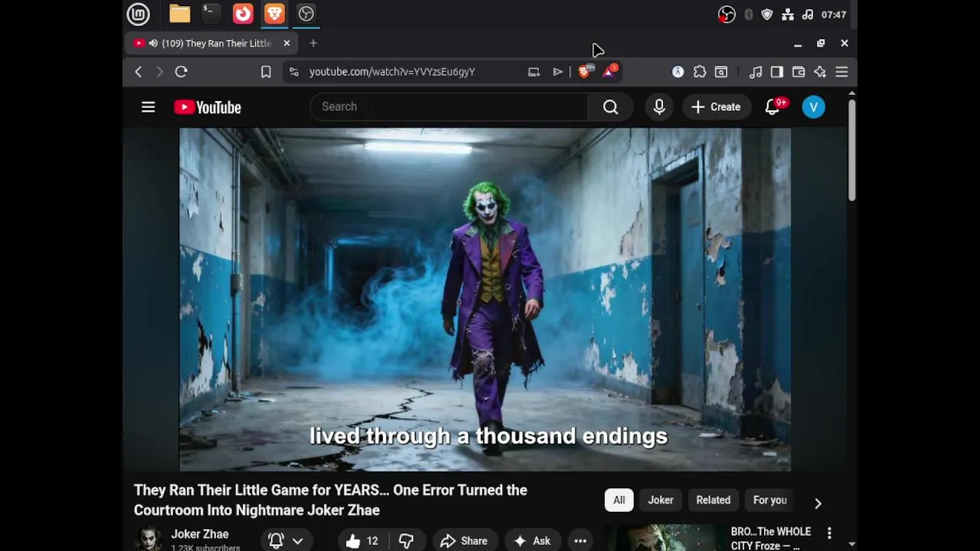The height and width of the screenshot is (551, 980).
Task: Click the address bar URL
Action: [x=392, y=72]
